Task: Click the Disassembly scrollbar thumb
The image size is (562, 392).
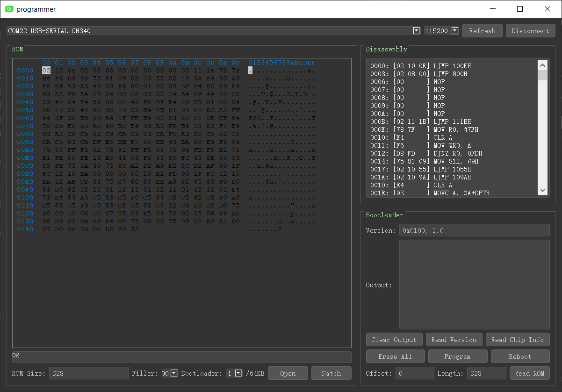Action: pyautogui.click(x=542, y=75)
